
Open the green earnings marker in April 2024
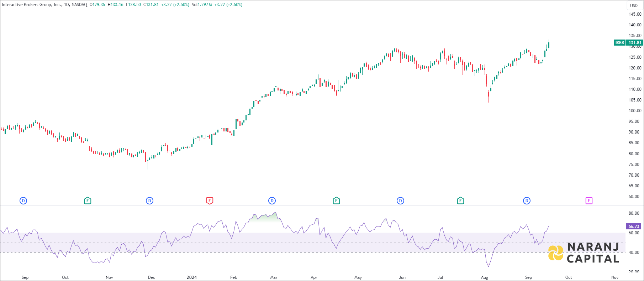pos(336,201)
